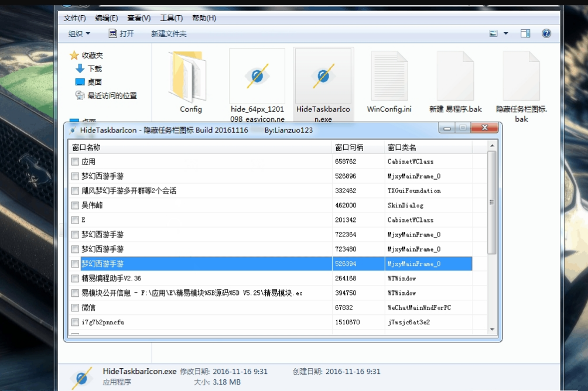This screenshot has height=391, width=588.
Task: Click 修改日期 2016-11-16 9:31 in details pane
Action: (224, 372)
